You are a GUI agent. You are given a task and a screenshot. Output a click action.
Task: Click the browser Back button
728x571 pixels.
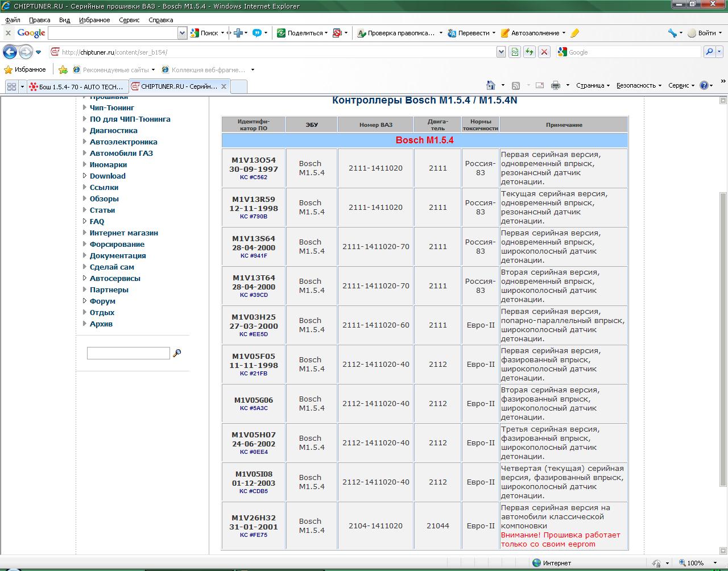(x=10, y=52)
